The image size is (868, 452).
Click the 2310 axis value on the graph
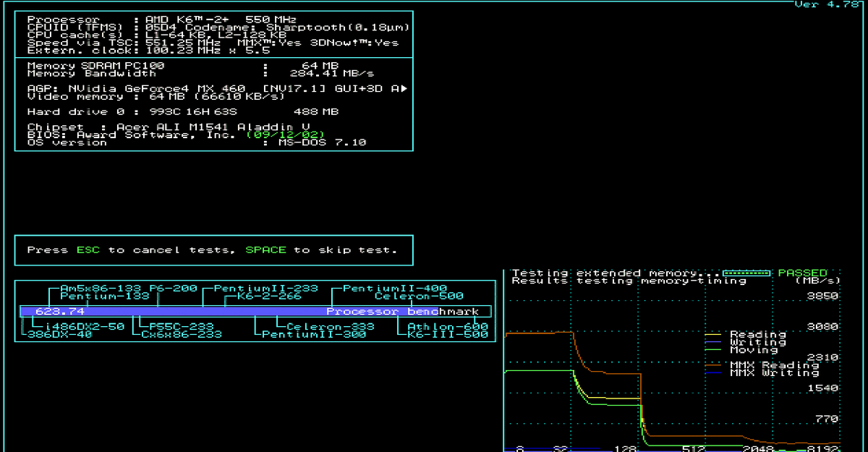click(823, 357)
